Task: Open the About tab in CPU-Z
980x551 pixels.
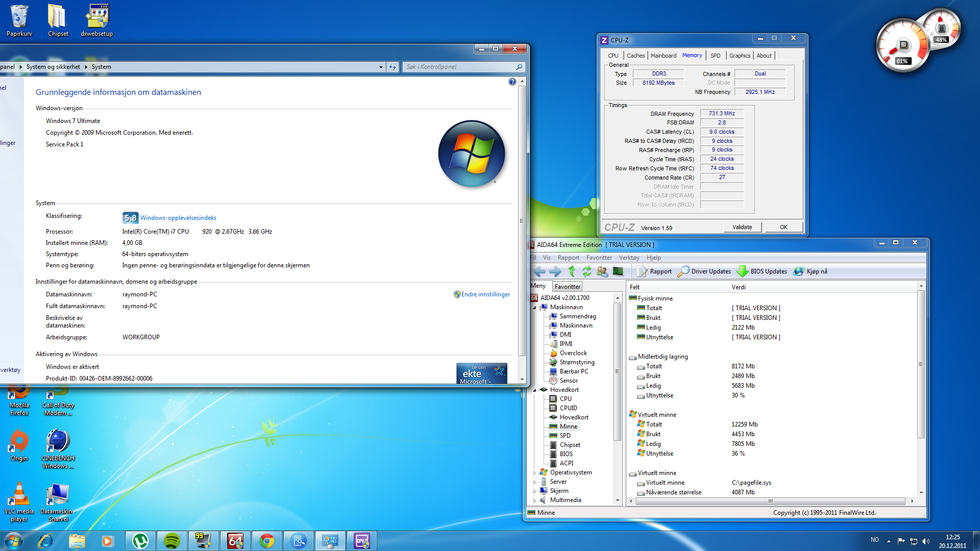Action: [x=764, y=56]
